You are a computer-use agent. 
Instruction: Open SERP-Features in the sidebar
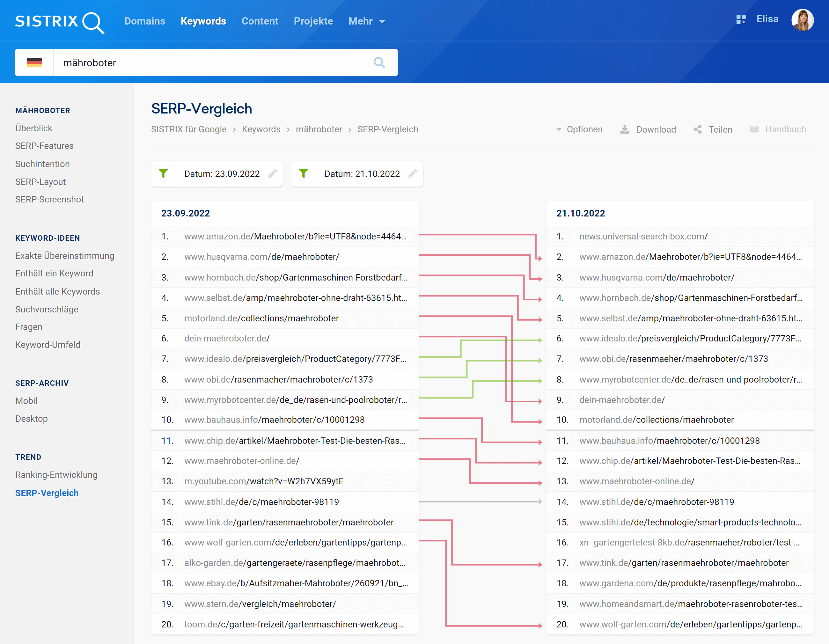tap(44, 146)
